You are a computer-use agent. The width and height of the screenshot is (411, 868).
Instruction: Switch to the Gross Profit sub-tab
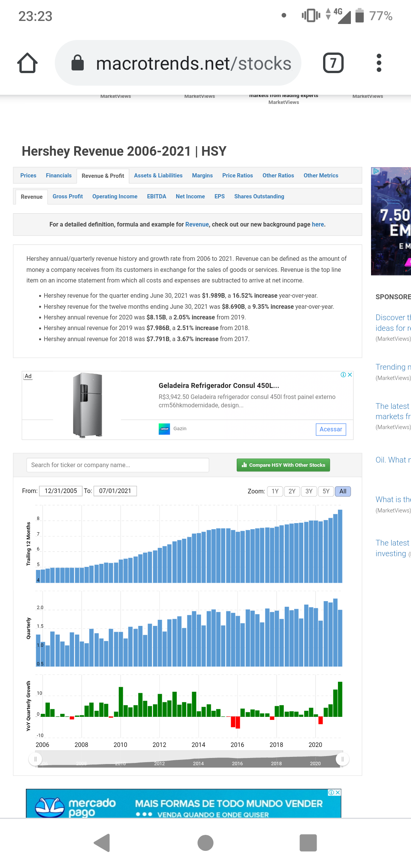coord(68,196)
